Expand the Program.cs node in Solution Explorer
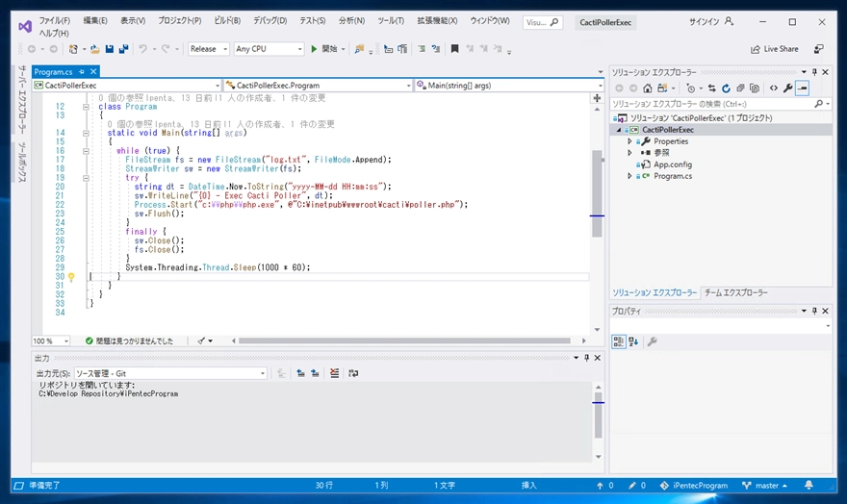Screen dimensions: 847x504 [629, 176]
